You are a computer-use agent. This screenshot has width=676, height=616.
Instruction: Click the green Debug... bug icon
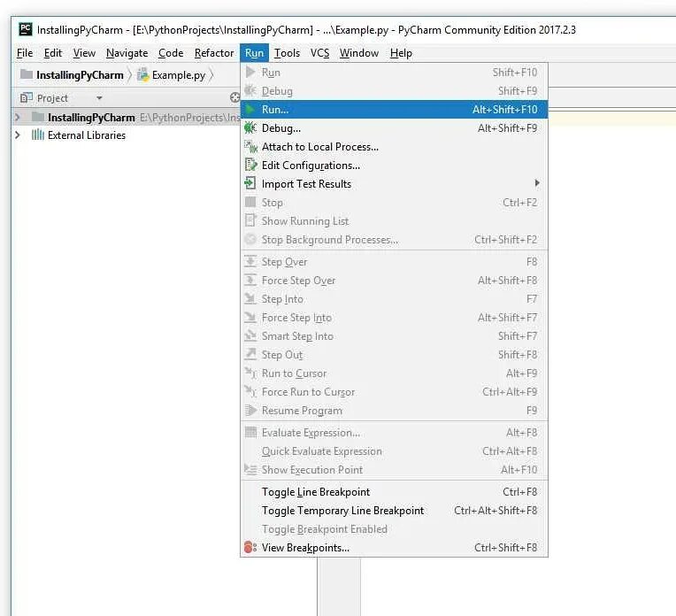tap(250, 128)
